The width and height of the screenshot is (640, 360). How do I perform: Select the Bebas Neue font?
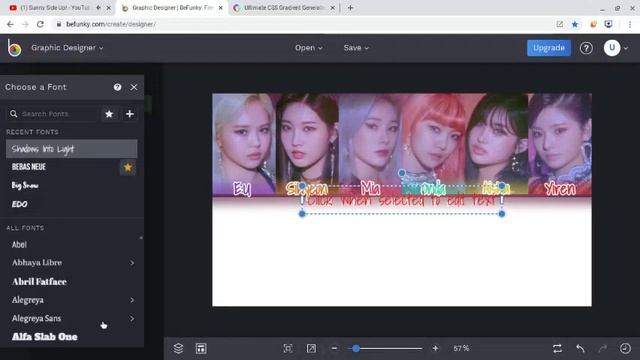(29, 167)
